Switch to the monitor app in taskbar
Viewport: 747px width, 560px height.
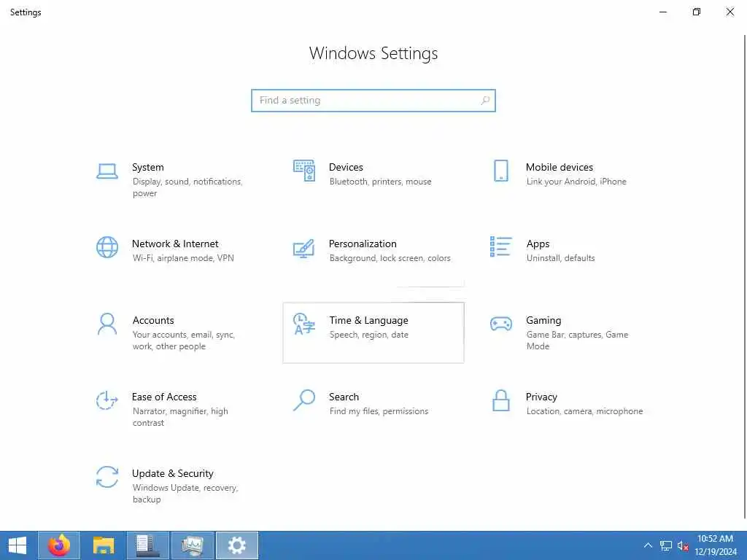point(193,545)
